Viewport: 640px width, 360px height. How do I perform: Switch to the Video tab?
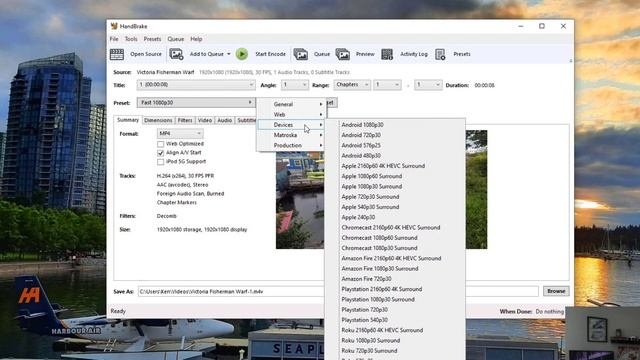[x=205, y=120]
